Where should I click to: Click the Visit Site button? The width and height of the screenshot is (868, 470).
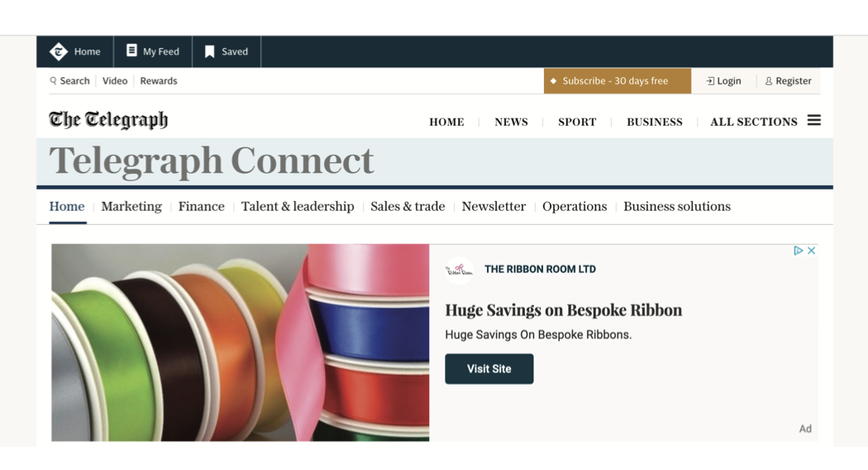pos(489,369)
